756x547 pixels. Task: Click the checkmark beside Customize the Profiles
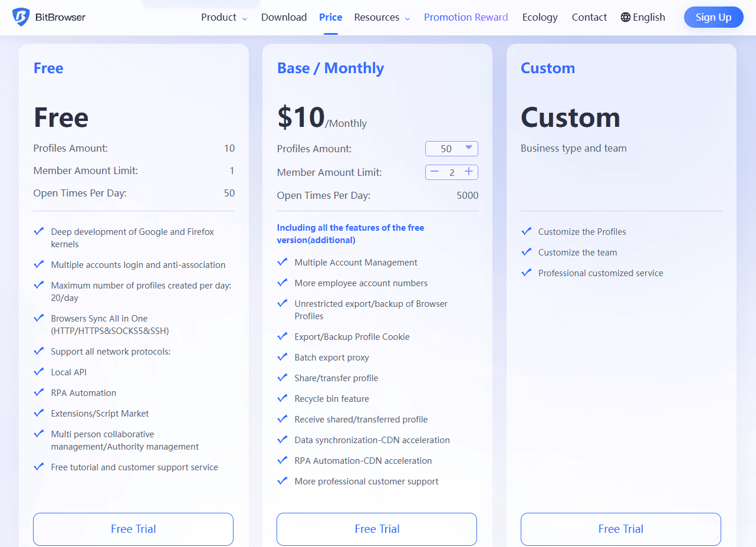(x=526, y=231)
